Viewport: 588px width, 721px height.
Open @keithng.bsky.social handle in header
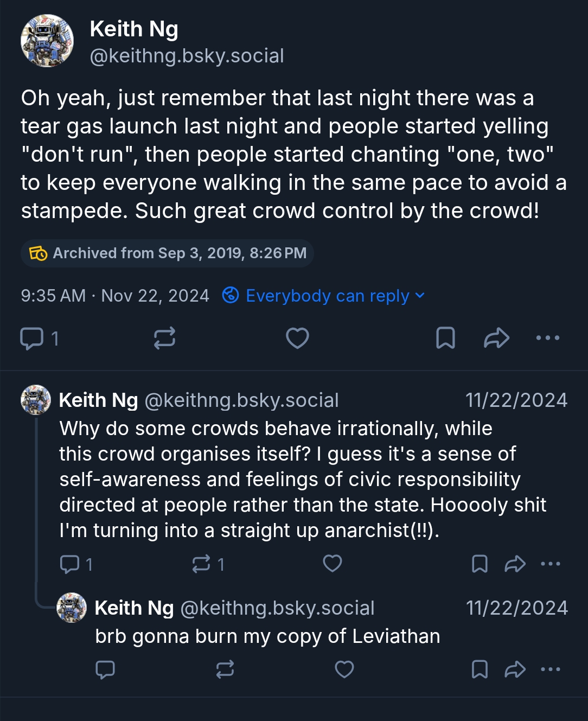tap(187, 56)
